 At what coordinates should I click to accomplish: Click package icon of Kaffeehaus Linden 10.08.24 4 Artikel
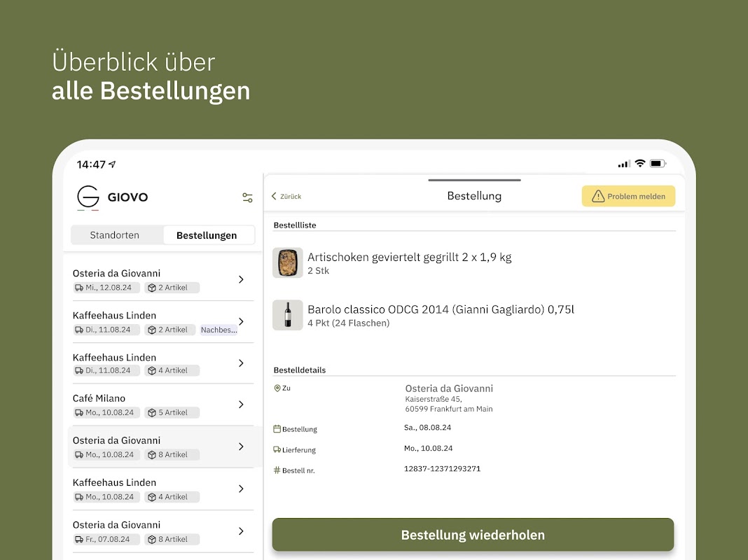(x=152, y=497)
